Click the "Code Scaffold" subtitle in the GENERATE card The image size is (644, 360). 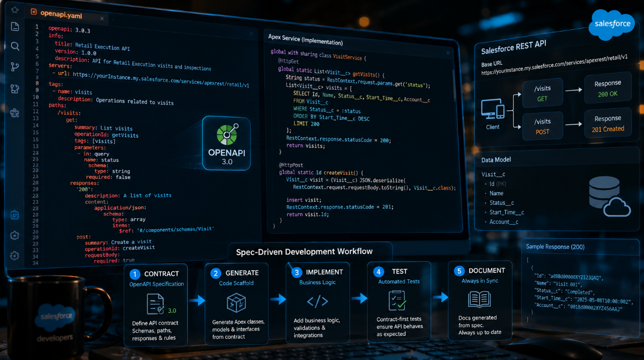pyautogui.click(x=236, y=283)
